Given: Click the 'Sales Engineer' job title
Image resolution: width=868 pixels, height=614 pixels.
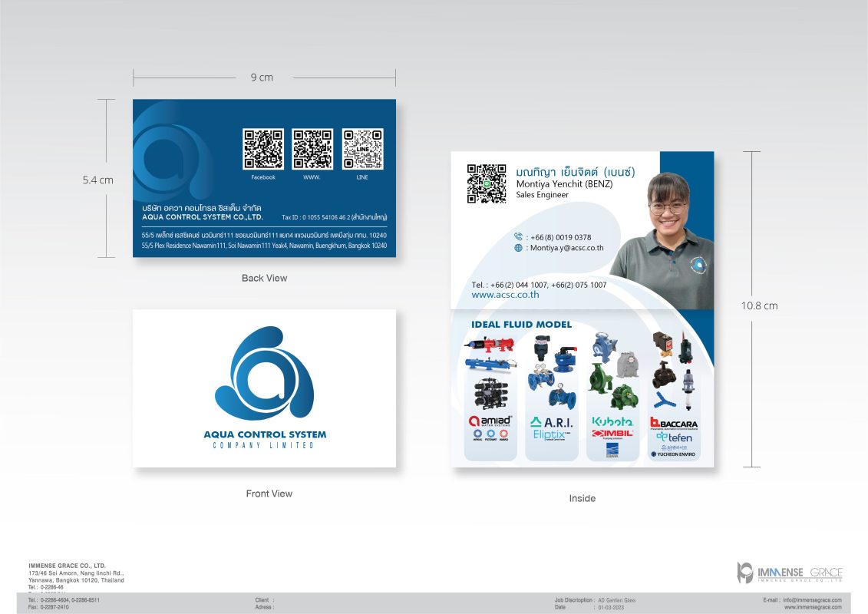Looking at the screenshot, I should [x=542, y=195].
